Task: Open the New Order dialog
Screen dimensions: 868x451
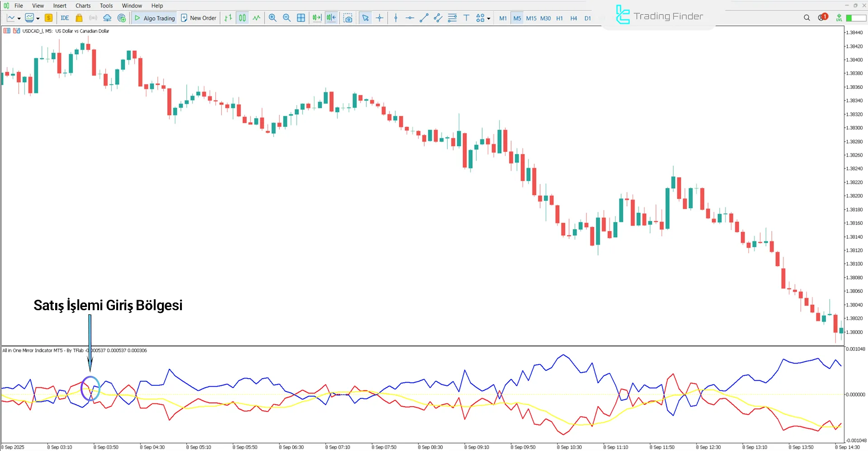Action: (x=198, y=18)
